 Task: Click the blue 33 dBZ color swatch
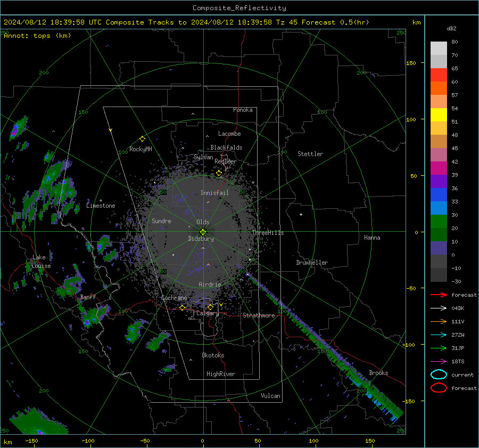click(439, 195)
